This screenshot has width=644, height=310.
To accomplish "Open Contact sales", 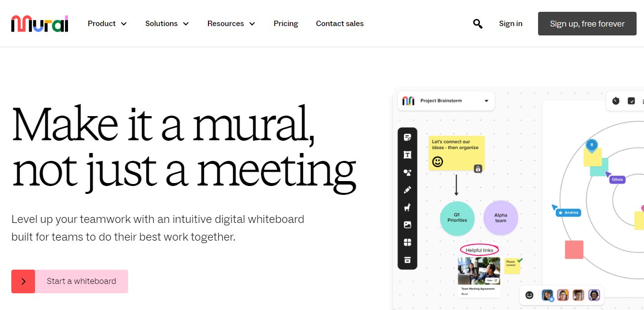I will coord(340,24).
